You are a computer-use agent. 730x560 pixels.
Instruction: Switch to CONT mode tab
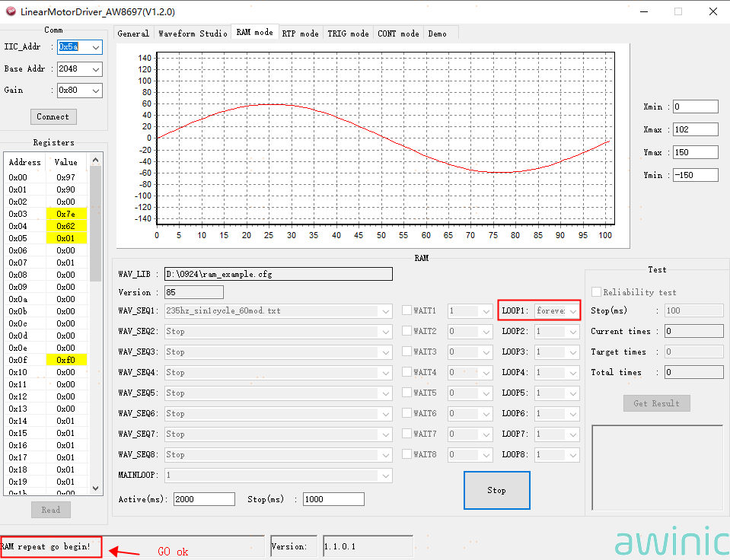pos(399,33)
